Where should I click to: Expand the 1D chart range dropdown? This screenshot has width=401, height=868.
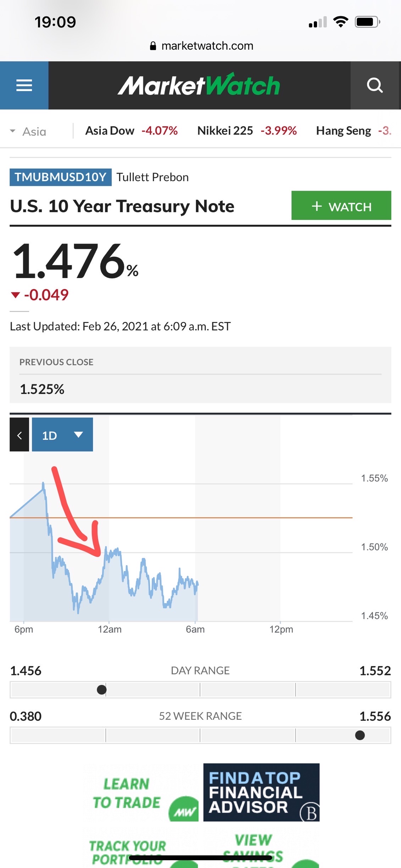62,434
